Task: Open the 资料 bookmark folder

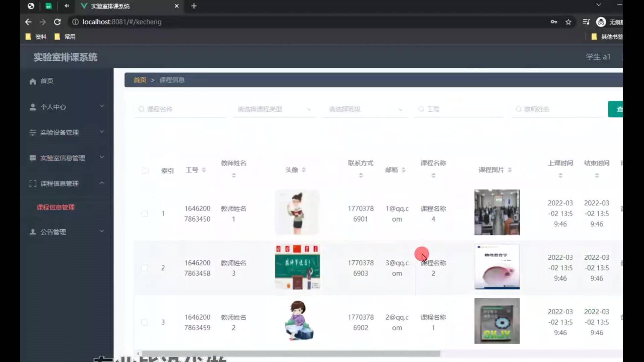Action: (x=36, y=37)
